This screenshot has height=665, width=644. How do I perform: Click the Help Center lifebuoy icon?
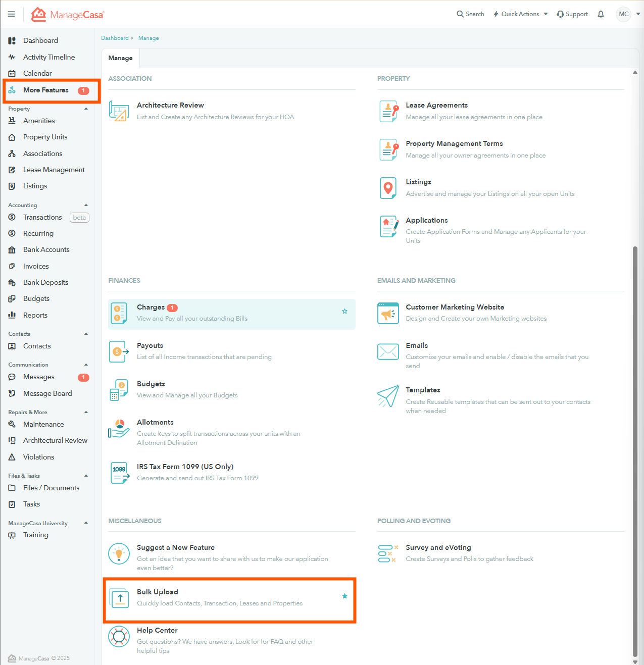click(x=119, y=636)
